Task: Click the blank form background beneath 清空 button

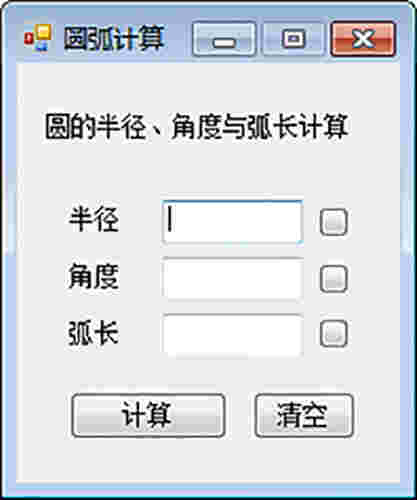Action: coord(304,462)
